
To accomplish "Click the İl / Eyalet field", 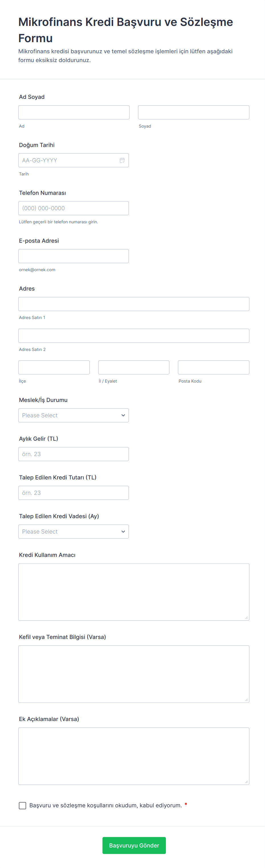I will pos(134,367).
